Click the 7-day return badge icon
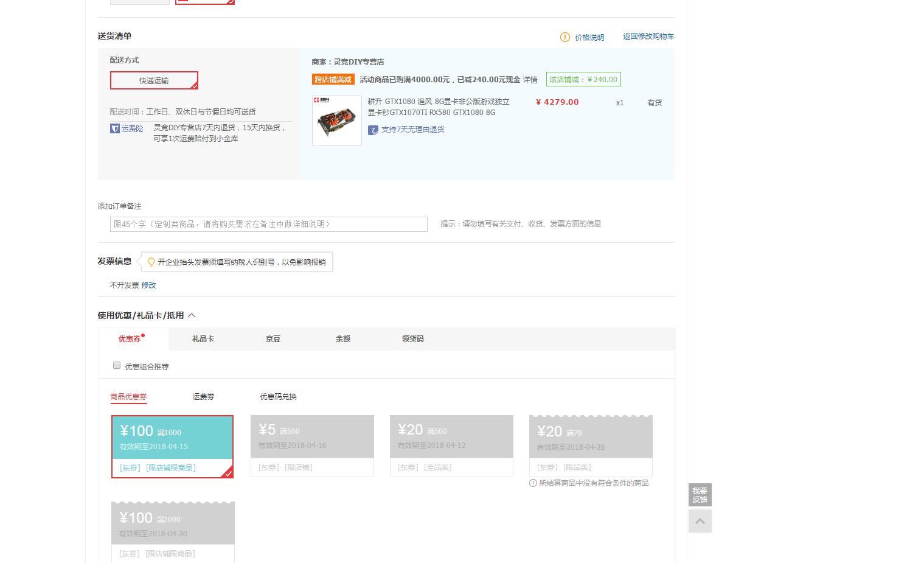The width and height of the screenshot is (924, 563). (x=373, y=130)
